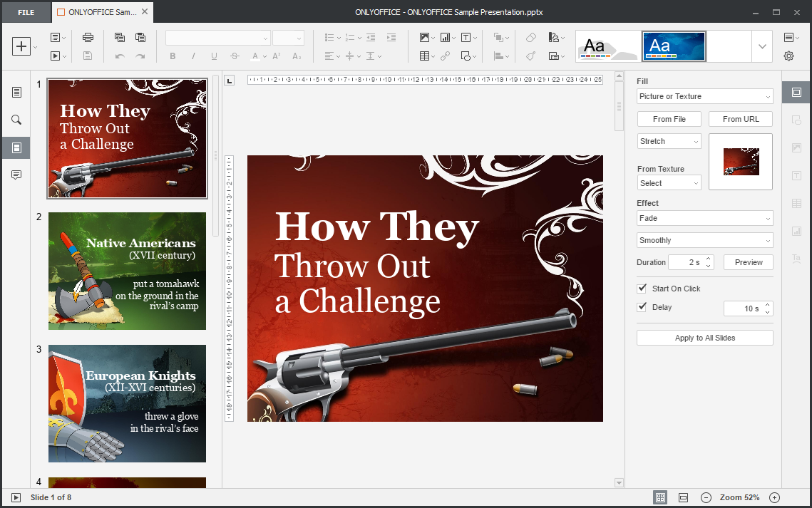The image size is (812, 508).
Task: Open the FILE menu tab
Action: 26,12
